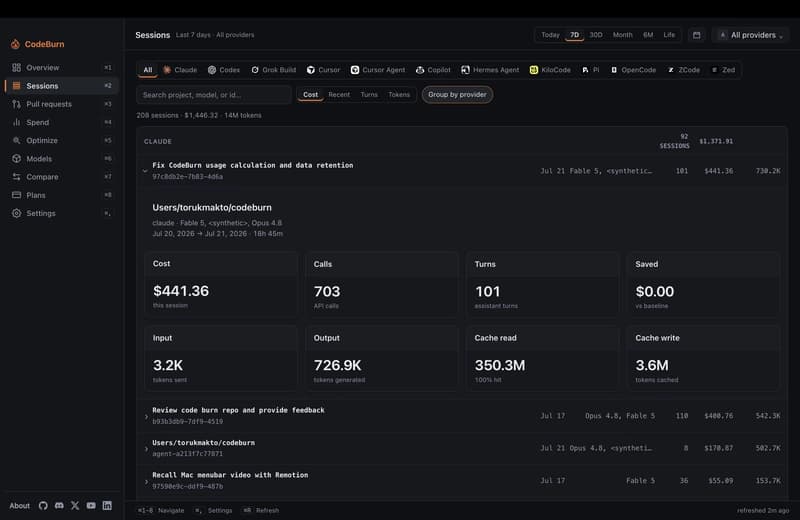Select the All providers tab

point(147,70)
